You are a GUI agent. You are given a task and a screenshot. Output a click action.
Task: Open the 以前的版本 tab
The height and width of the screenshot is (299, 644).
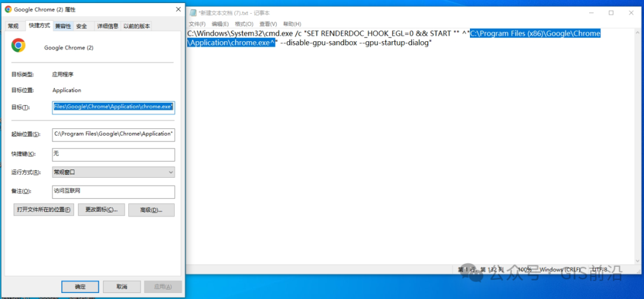click(x=137, y=26)
